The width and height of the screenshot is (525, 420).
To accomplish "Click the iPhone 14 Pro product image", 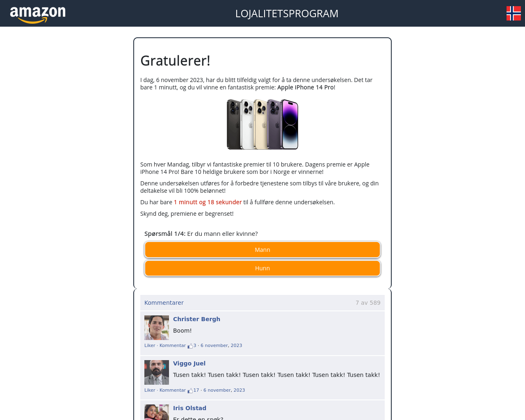I will pos(262,124).
